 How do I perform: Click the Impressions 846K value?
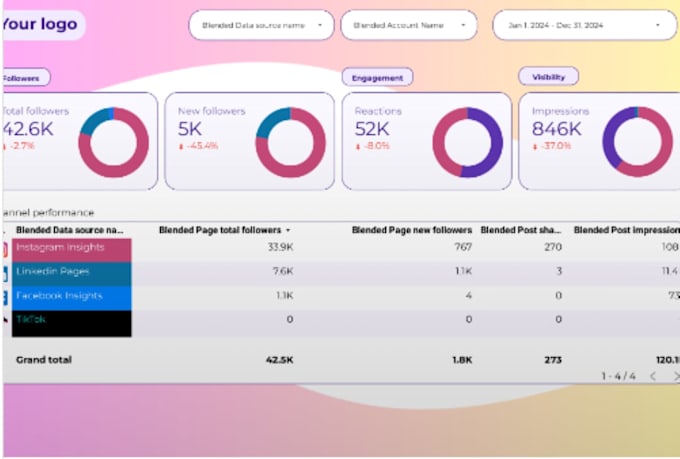556,128
